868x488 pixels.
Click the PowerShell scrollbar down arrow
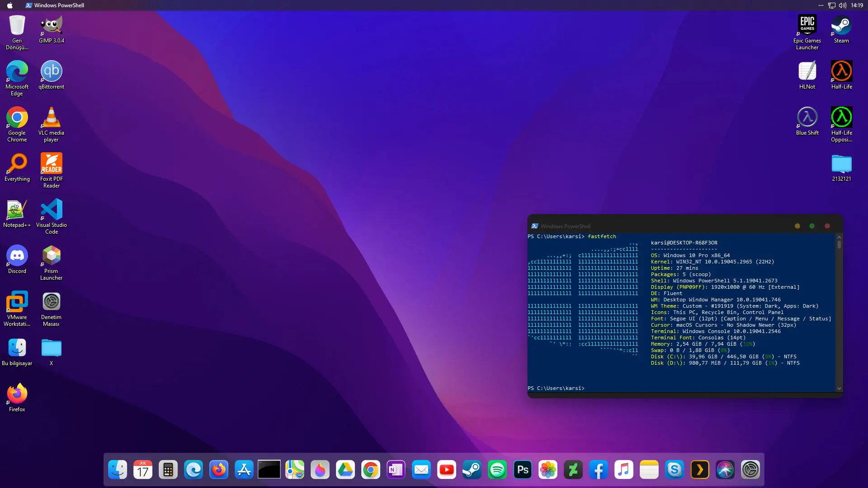point(840,389)
